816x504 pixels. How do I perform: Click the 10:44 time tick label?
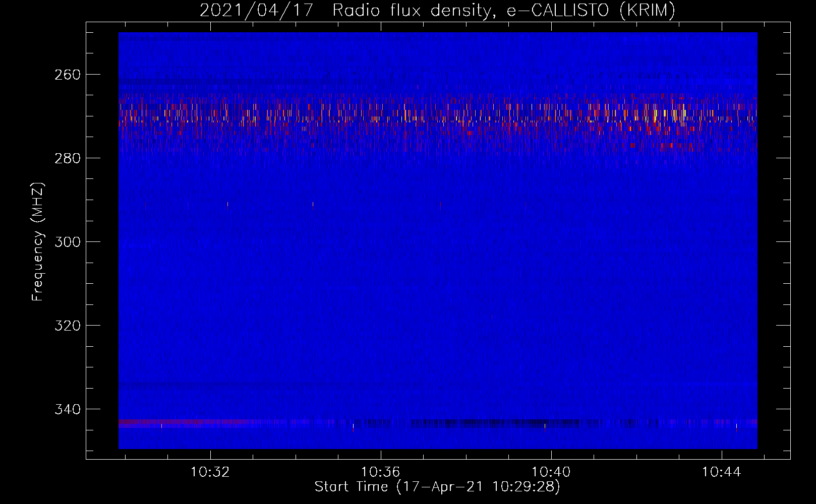[722, 472]
